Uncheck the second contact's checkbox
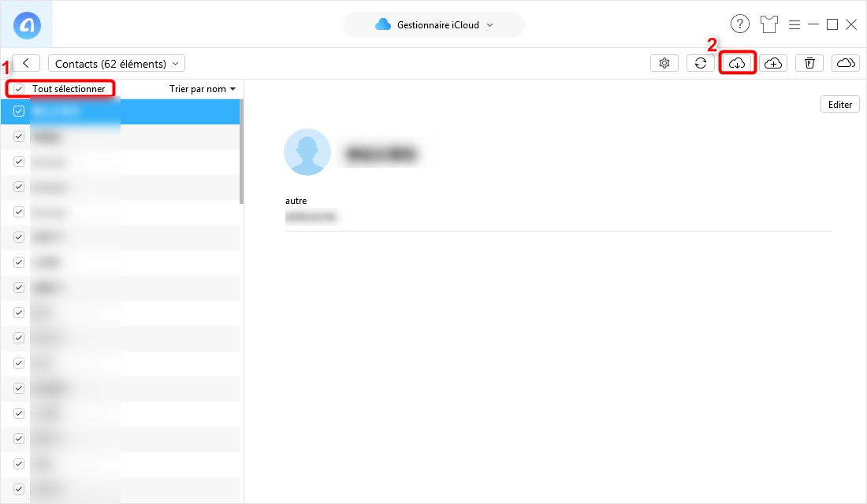 (20, 136)
